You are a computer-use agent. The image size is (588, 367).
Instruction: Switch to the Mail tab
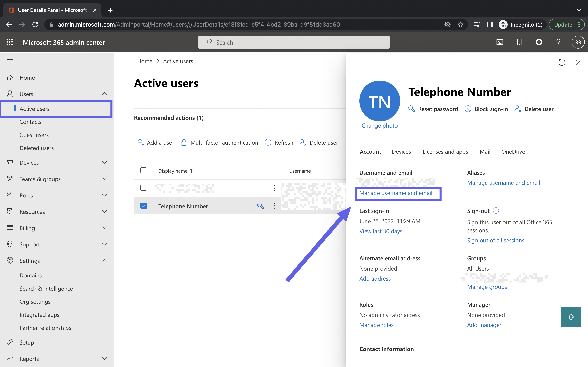[x=485, y=152]
